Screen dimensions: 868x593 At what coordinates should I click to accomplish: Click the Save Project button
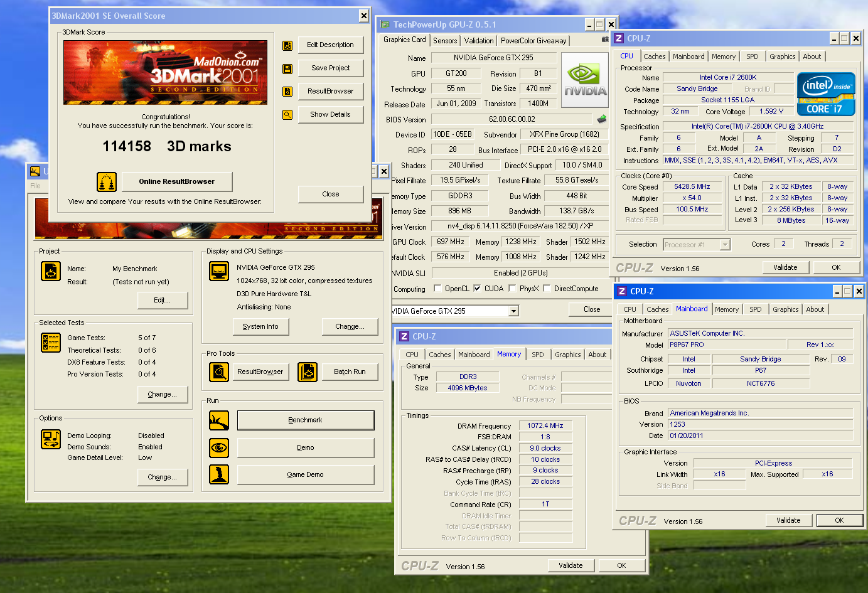pos(330,68)
